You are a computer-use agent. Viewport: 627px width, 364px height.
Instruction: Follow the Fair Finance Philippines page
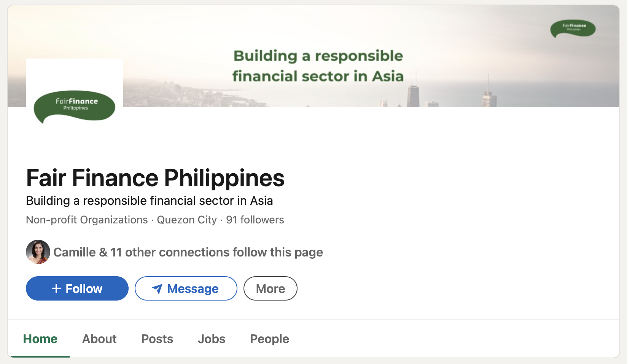pos(77,288)
